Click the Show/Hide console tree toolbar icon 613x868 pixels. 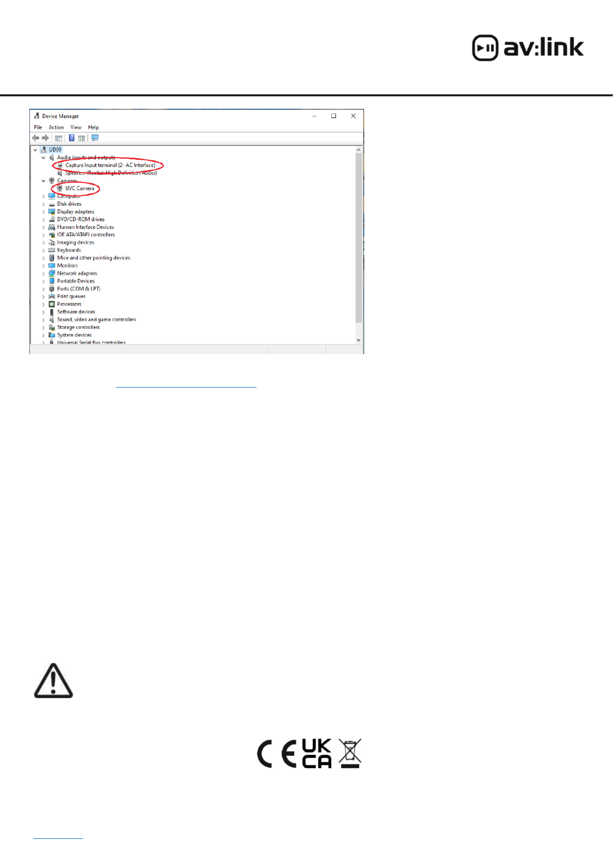pyautogui.click(x=58, y=138)
